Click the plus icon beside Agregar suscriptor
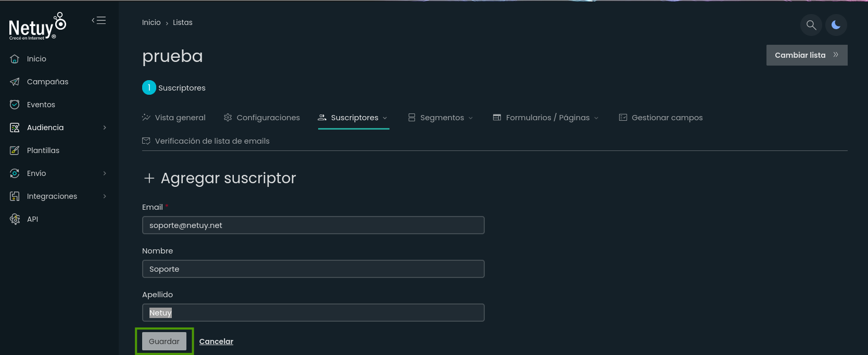 point(149,179)
